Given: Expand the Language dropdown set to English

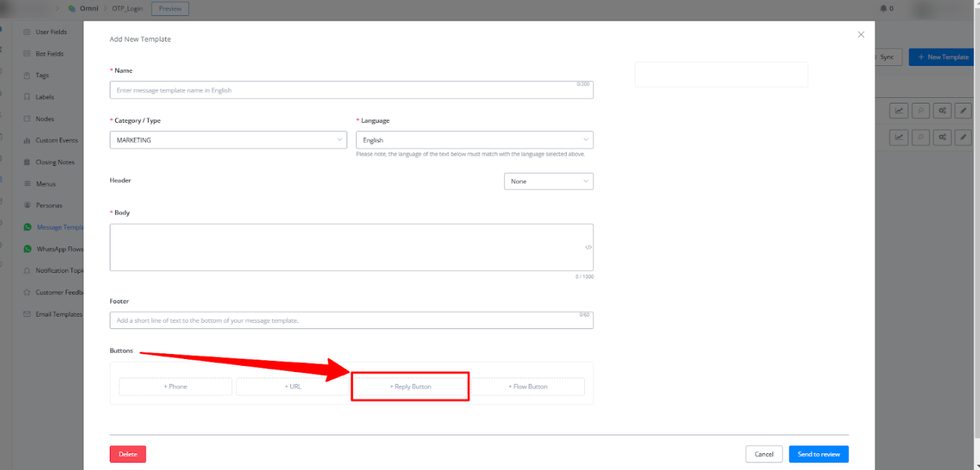Looking at the screenshot, I should point(474,140).
